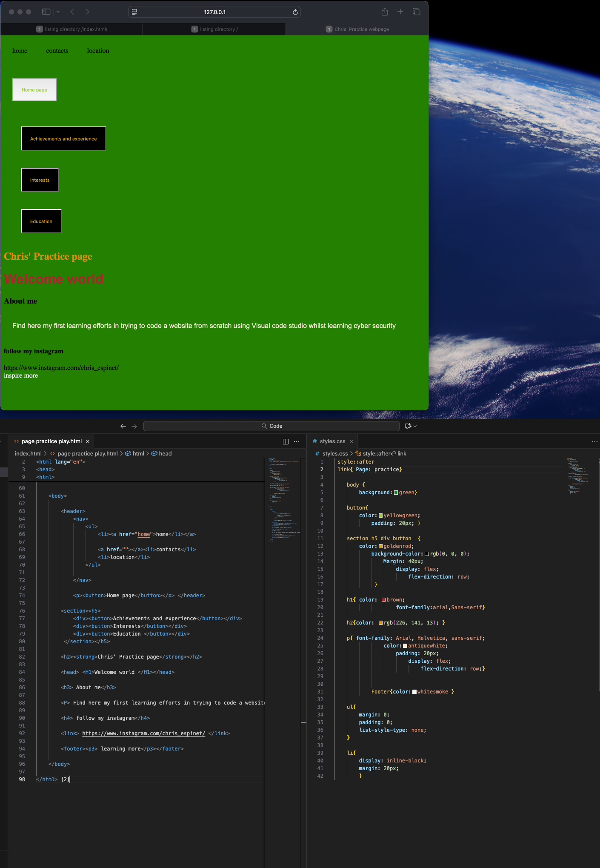Expand the html breadcrumb in the editor
This screenshot has height=868, width=600.
(x=138, y=454)
